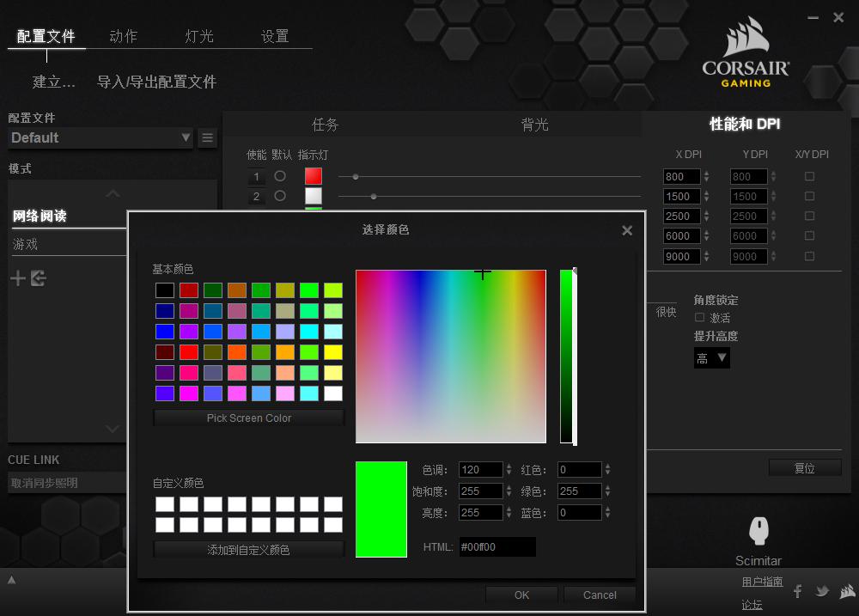Screen dimensions: 859x616
Task: Select the 默认 radio button on row 1
Action: click(279, 175)
